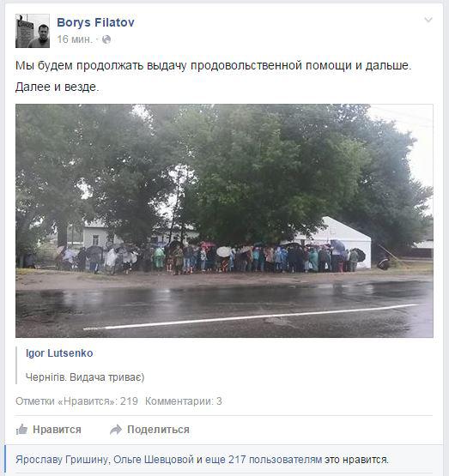Click the Чернігів. Видача триває caption
Viewport: 449px width, 476px height.
click(85, 377)
